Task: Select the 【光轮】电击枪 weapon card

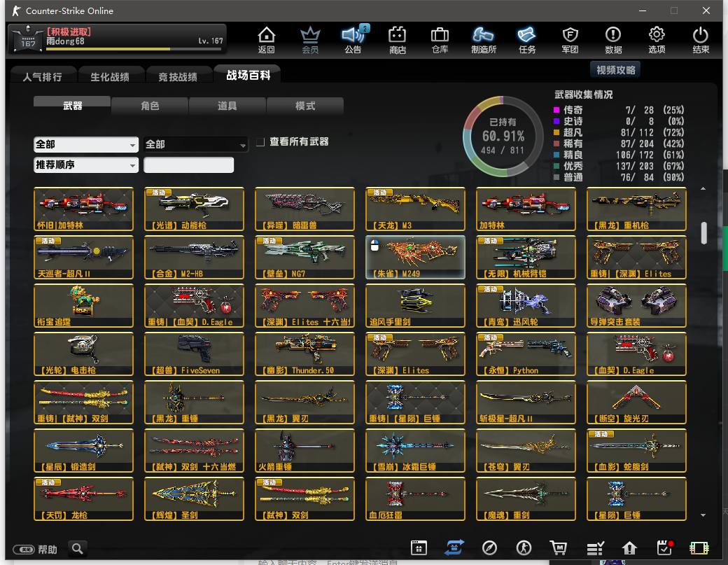Action: 83,354
